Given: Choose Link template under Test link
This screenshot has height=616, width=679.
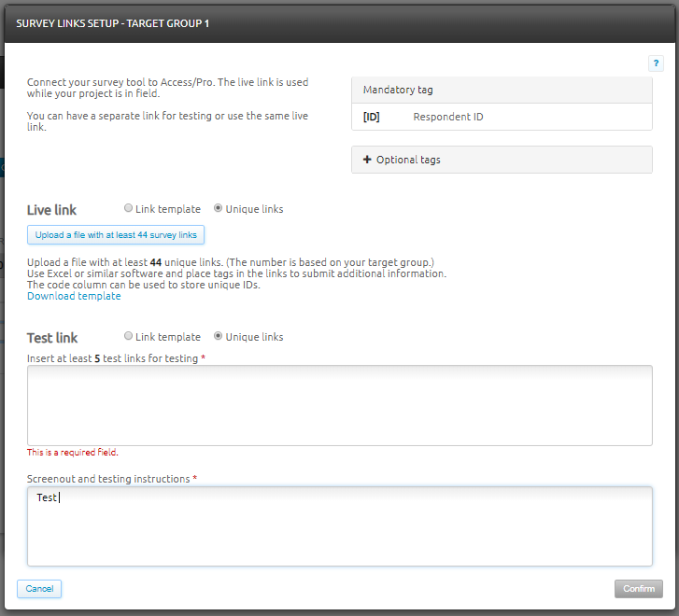Looking at the screenshot, I should click(x=129, y=337).
